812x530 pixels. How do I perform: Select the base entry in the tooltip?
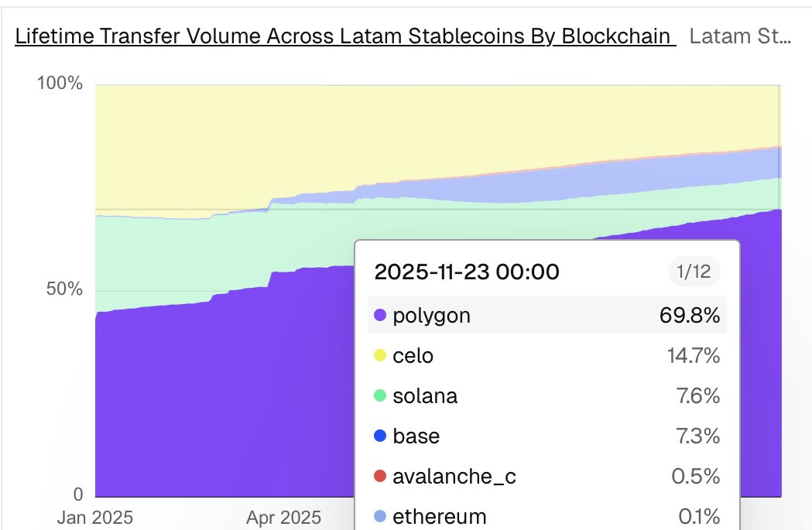(546, 436)
